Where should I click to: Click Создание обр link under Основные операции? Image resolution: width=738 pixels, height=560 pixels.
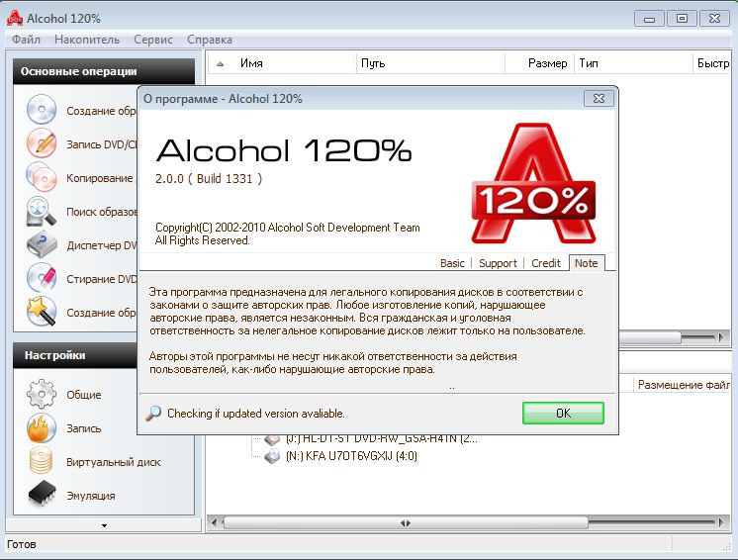tap(101, 111)
